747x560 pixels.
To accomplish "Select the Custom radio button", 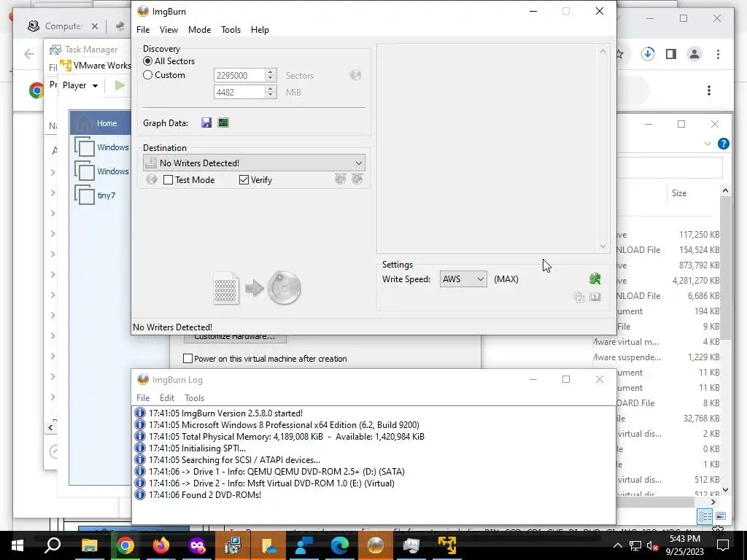I will (x=147, y=75).
